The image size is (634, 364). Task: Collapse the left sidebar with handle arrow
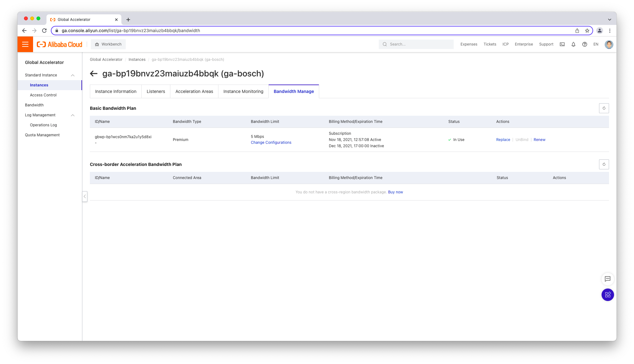[x=85, y=197]
